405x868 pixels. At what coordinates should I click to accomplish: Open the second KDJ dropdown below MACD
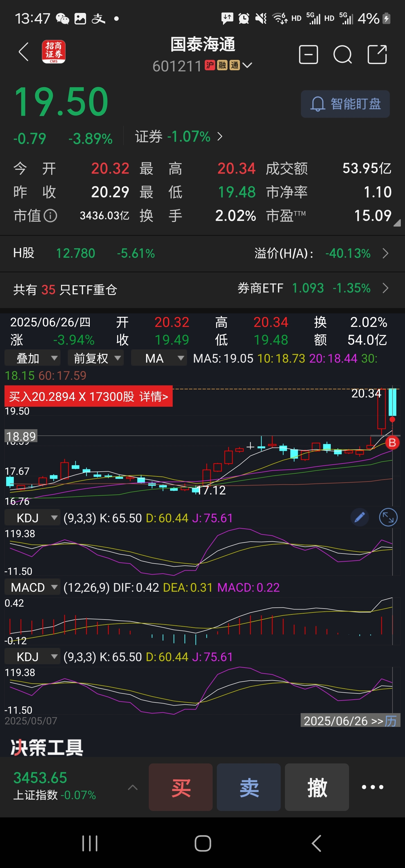(32, 657)
